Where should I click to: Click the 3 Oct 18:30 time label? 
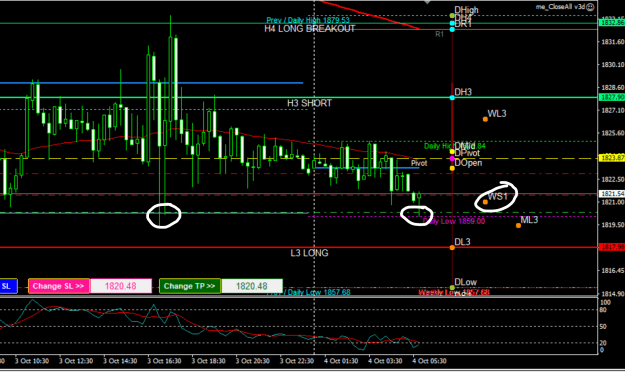[x=208, y=361]
